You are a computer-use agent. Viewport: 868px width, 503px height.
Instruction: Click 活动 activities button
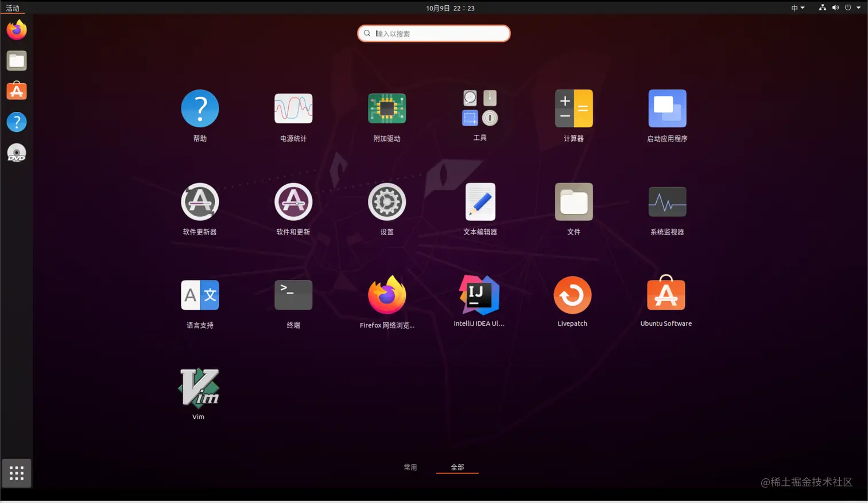[13, 8]
